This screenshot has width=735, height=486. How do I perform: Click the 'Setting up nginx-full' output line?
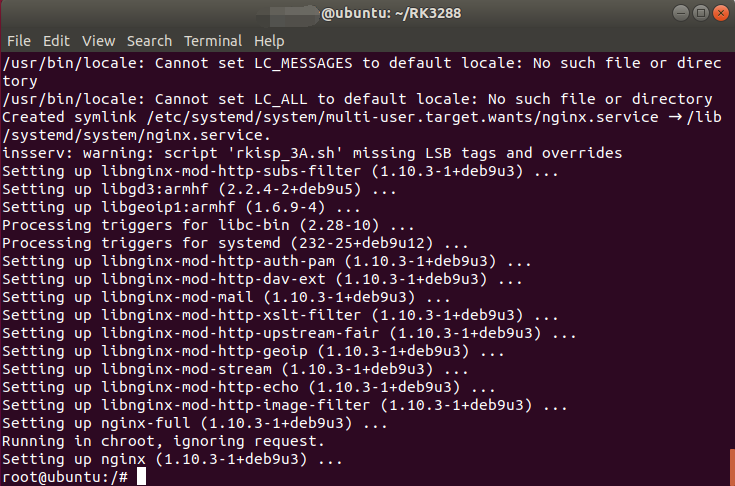pos(195,423)
